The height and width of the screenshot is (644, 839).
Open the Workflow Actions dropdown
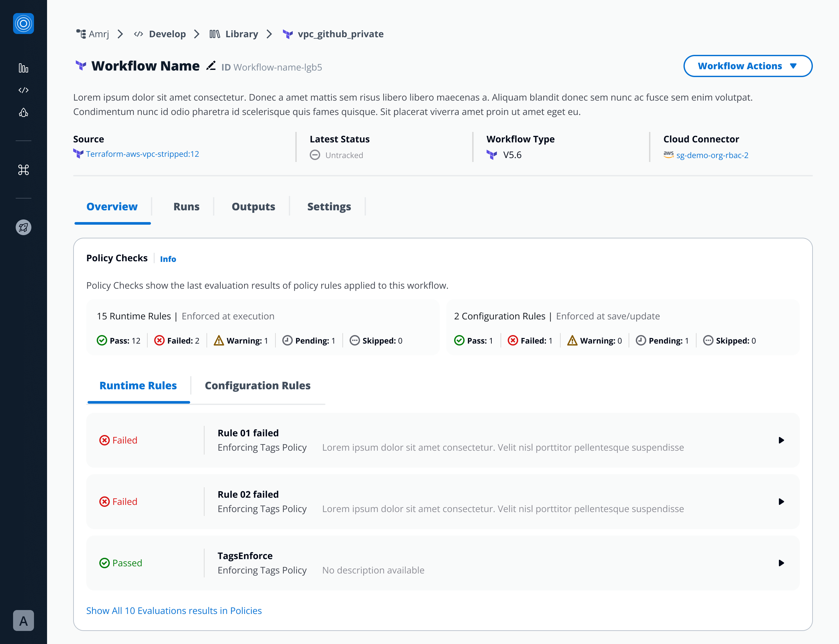tap(747, 66)
